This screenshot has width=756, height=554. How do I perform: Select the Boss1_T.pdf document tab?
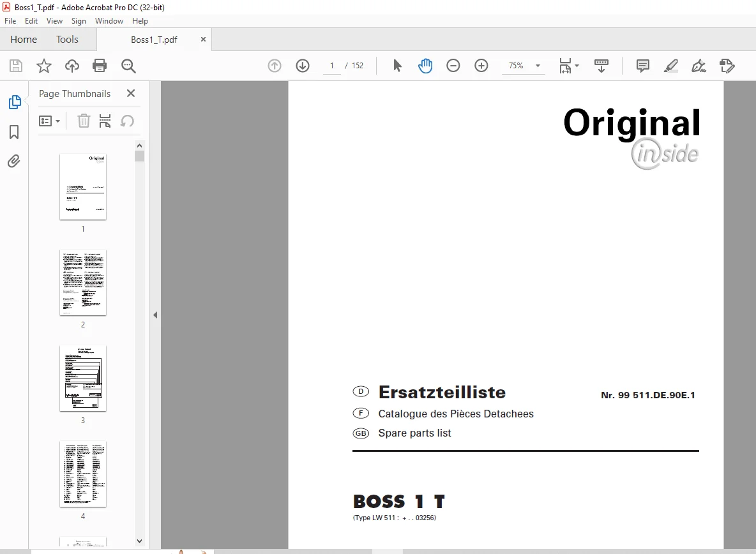pos(154,40)
